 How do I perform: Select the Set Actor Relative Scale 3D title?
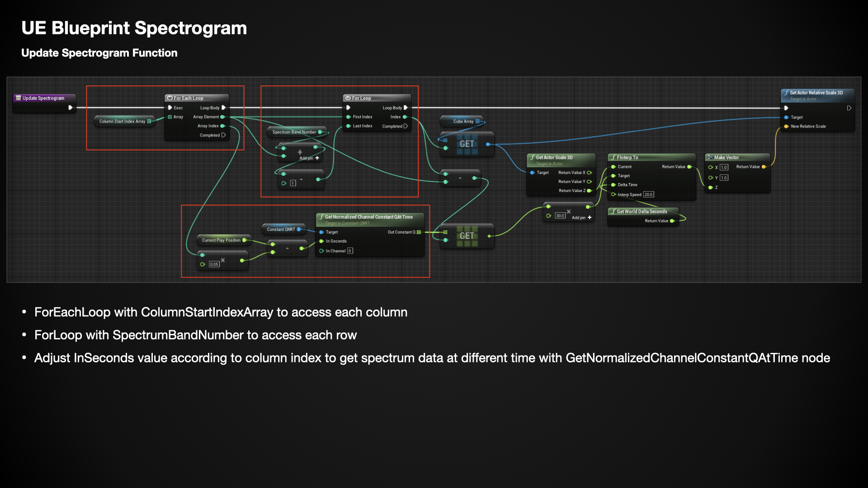(x=816, y=93)
